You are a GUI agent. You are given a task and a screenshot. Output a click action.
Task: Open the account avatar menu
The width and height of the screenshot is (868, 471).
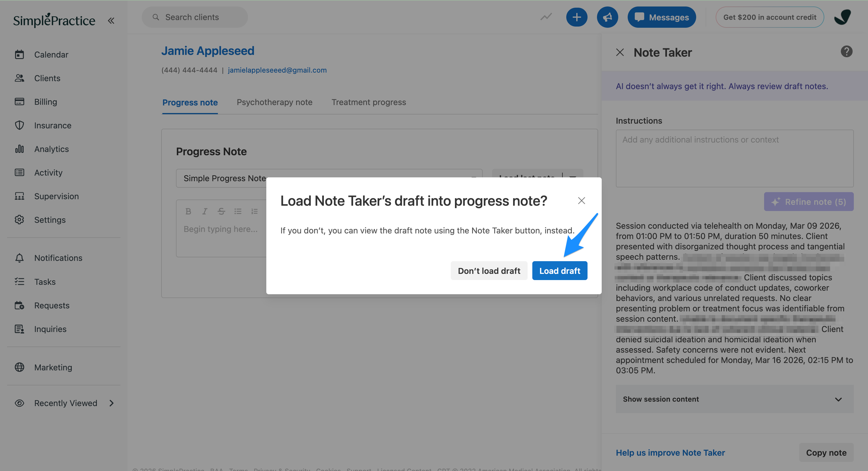[842, 17]
